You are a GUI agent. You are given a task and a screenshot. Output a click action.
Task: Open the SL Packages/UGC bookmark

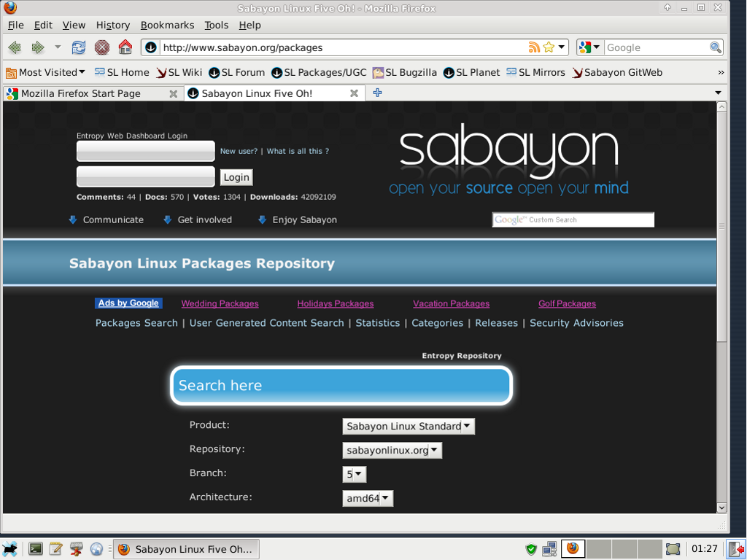pos(319,72)
